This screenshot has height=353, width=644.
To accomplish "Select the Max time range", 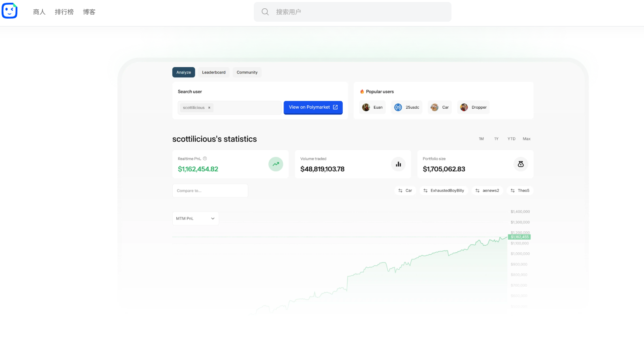I will (x=527, y=139).
